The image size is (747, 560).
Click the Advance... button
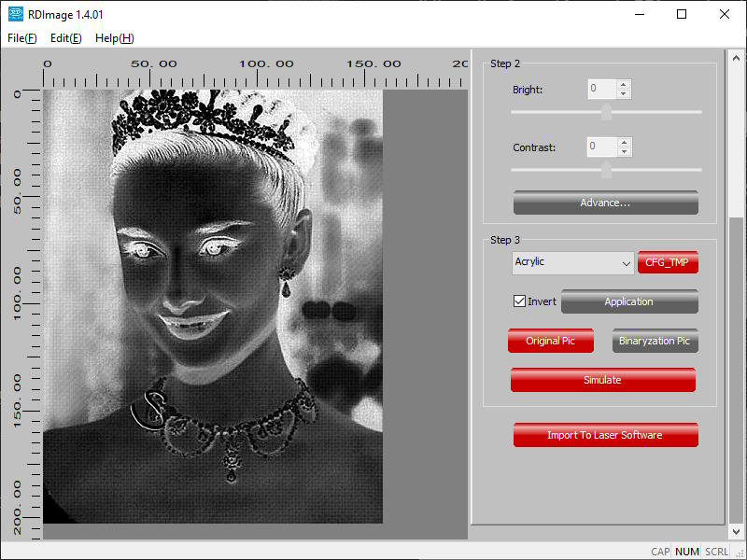click(605, 203)
